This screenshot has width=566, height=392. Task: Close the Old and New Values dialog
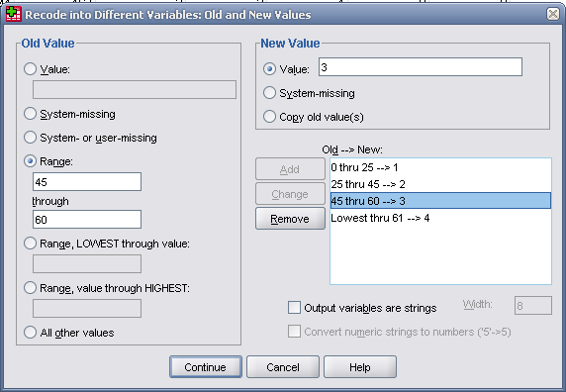point(553,14)
